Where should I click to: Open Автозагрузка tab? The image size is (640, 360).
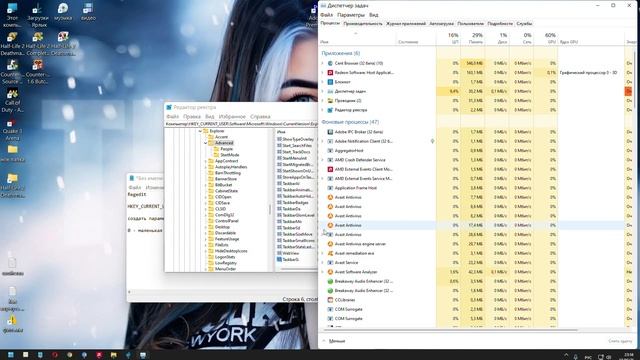(441, 24)
